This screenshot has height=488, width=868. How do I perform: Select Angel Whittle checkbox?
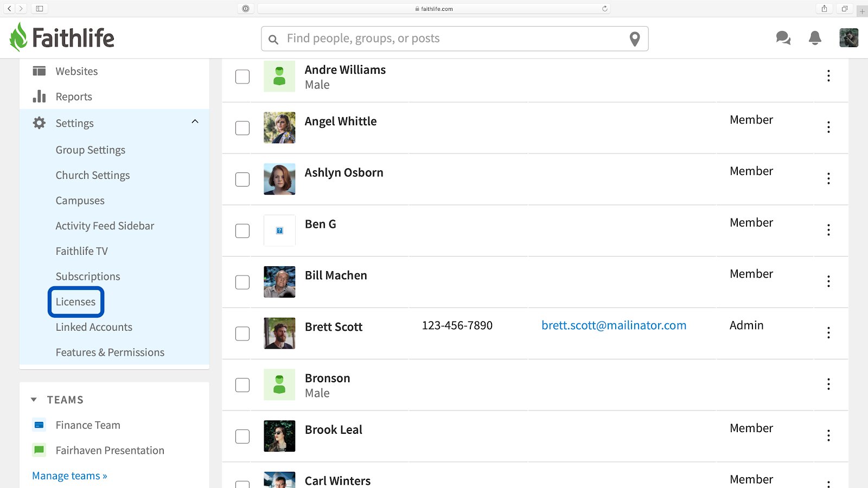tap(242, 128)
